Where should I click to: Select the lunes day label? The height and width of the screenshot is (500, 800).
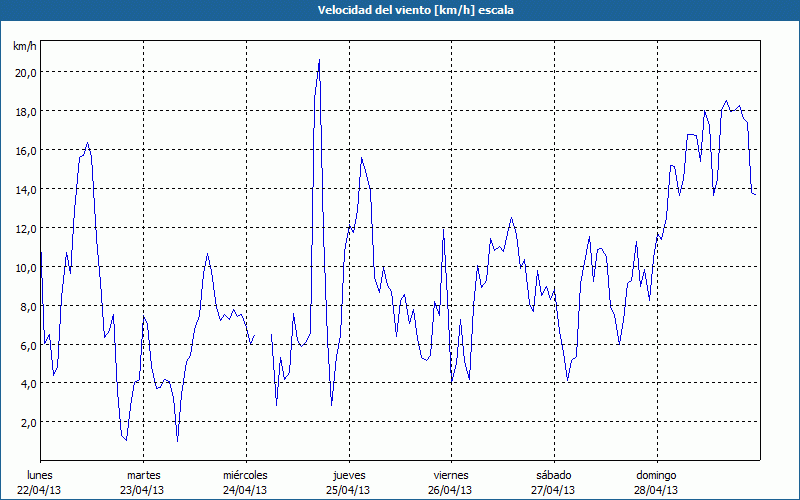point(40,475)
